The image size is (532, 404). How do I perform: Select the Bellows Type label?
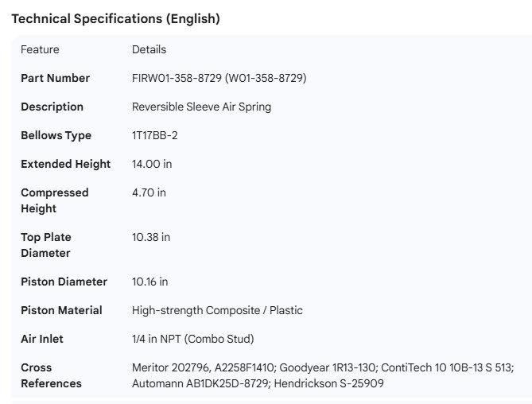pos(56,135)
